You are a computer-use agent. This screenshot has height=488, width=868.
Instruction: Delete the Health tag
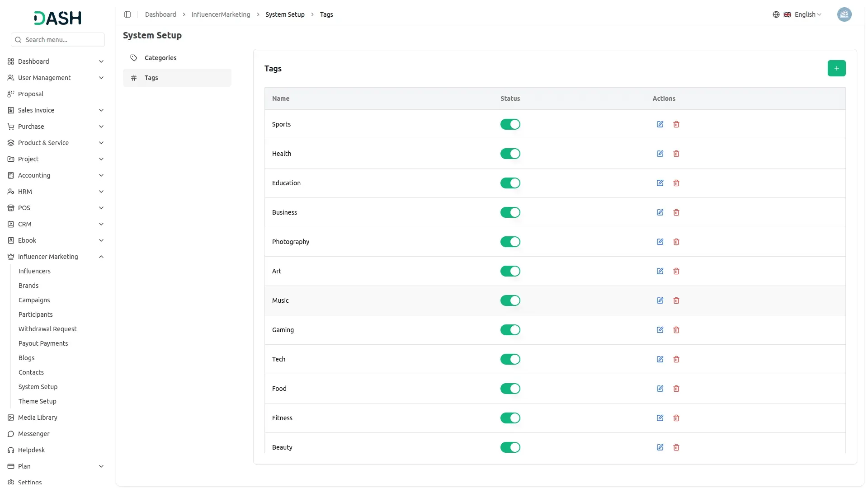pyautogui.click(x=676, y=154)
